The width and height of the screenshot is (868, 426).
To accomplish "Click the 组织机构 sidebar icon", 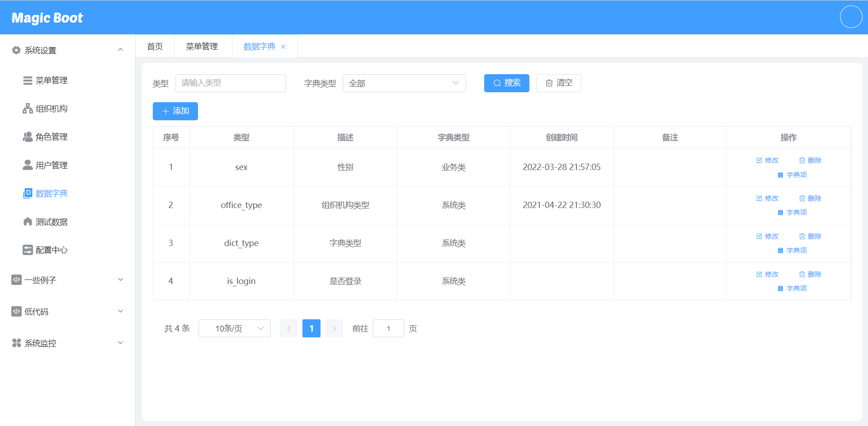I will [28, 109].
